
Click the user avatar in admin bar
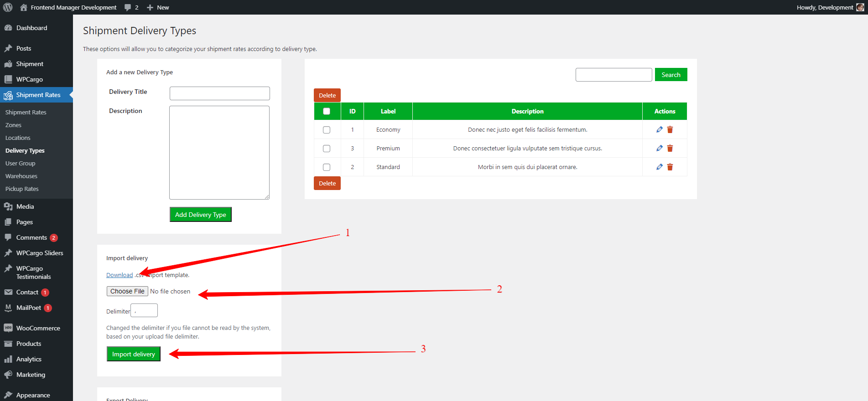tap(860, 7)
